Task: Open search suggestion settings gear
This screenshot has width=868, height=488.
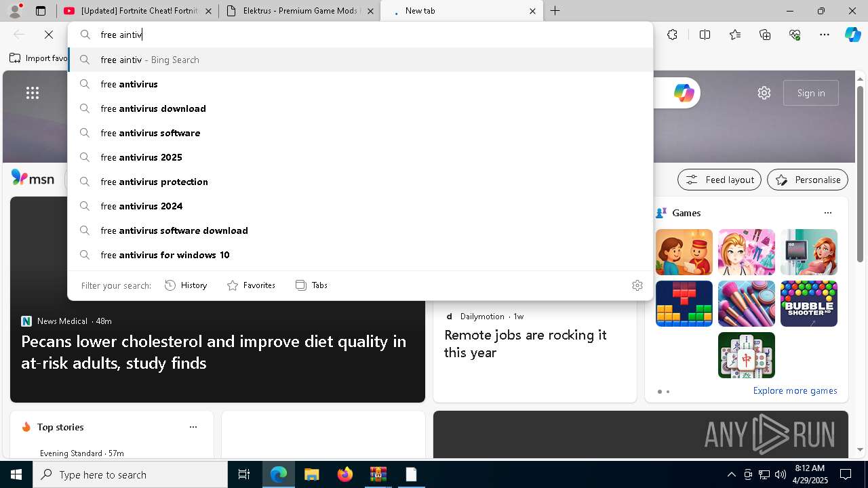Action: 637,285
